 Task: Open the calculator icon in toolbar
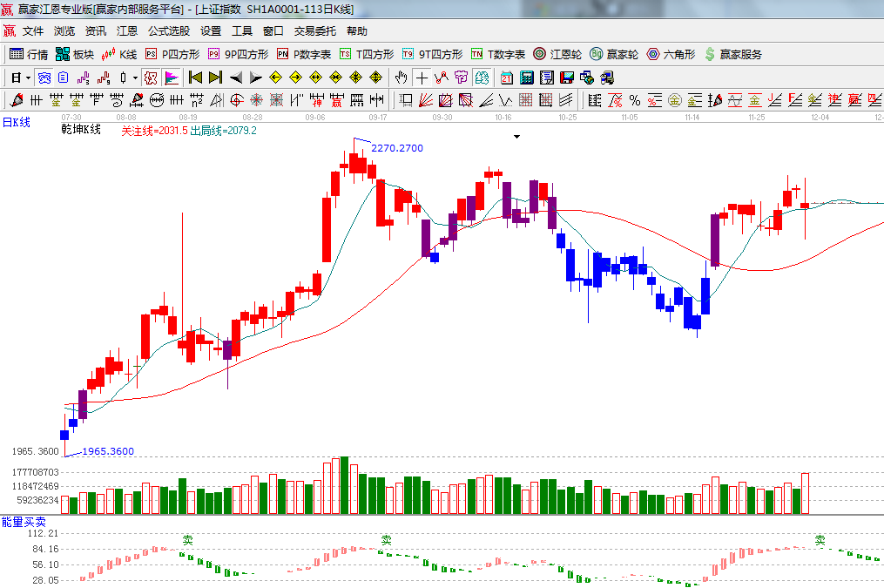(526, 78)
